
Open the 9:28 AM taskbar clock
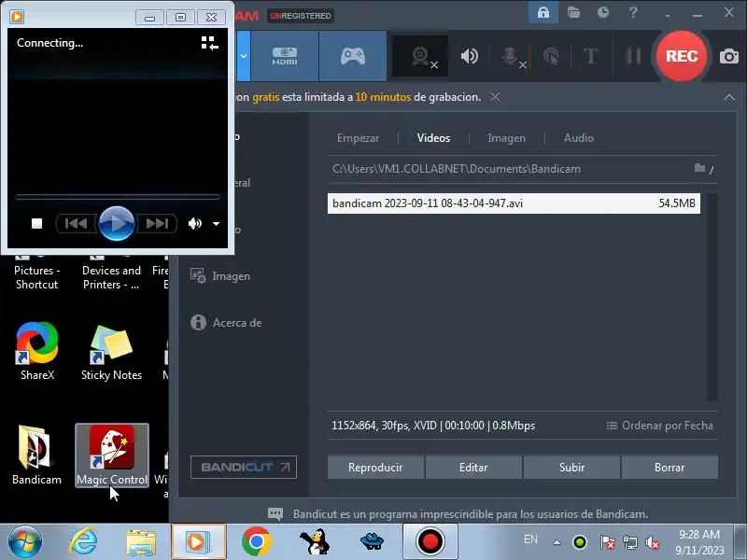pos(698,542)
